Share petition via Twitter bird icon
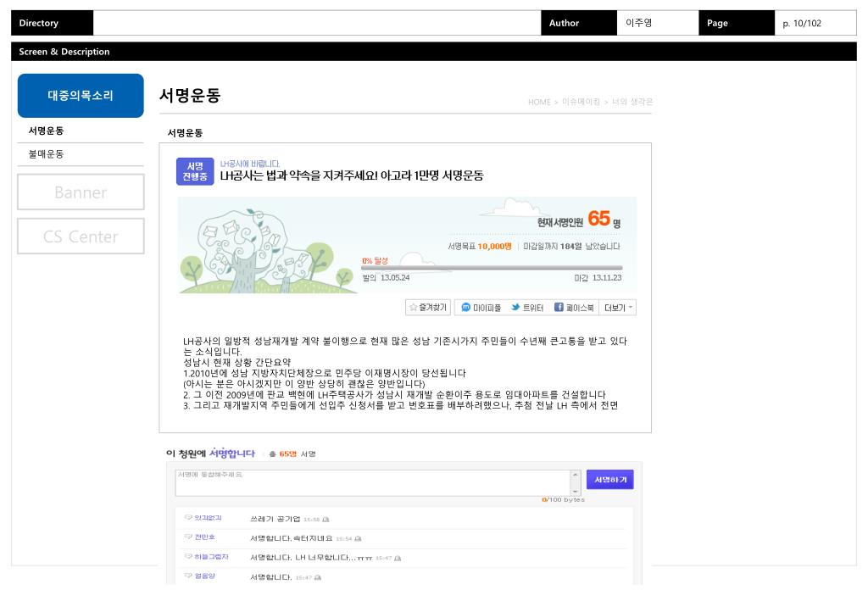 pos(515,307)
